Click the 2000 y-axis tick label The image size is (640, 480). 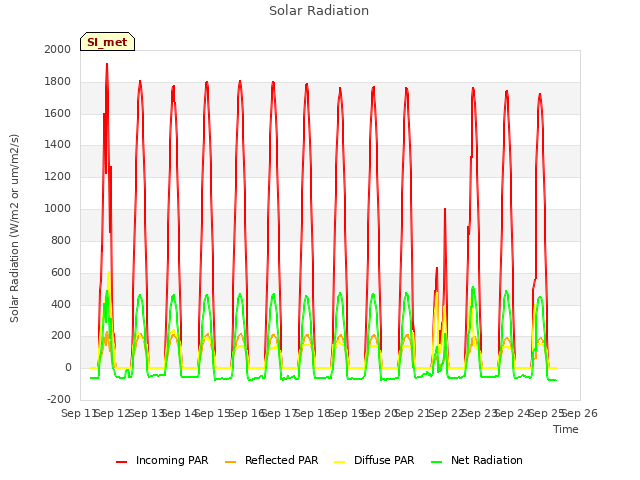(x=58, y=49)
